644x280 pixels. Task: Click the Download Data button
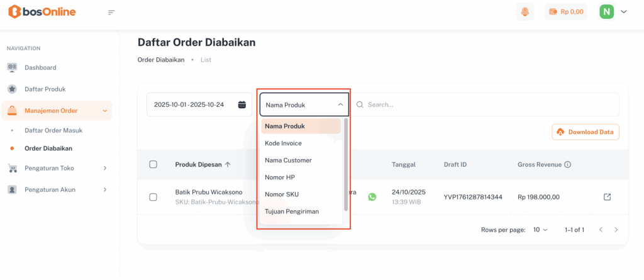586,132
